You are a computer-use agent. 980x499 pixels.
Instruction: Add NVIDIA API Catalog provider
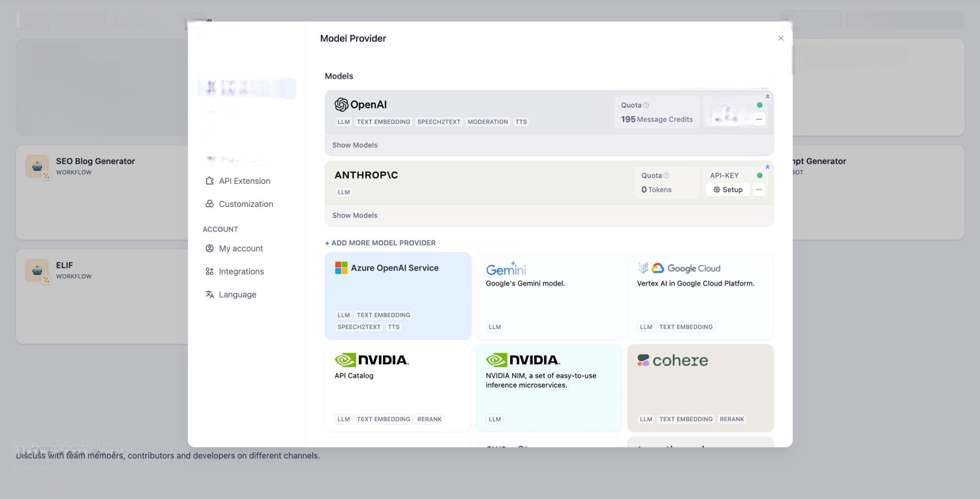[x=398, y=388]
